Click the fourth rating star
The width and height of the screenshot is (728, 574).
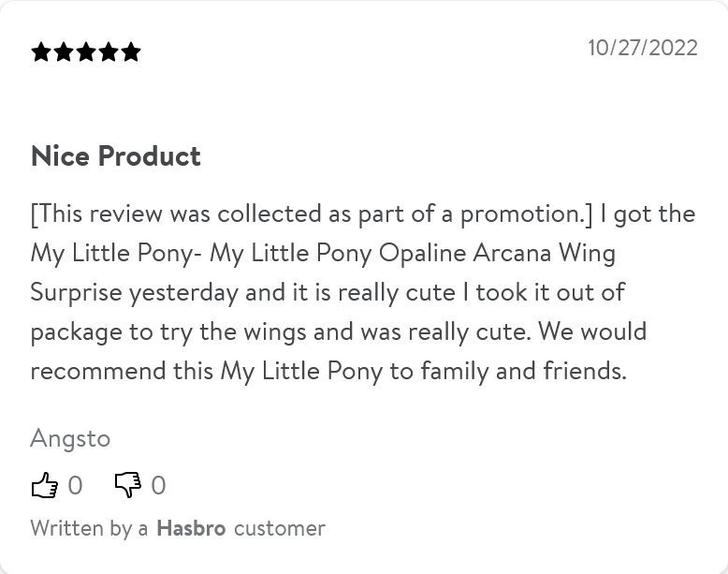[x=109, y=52]
